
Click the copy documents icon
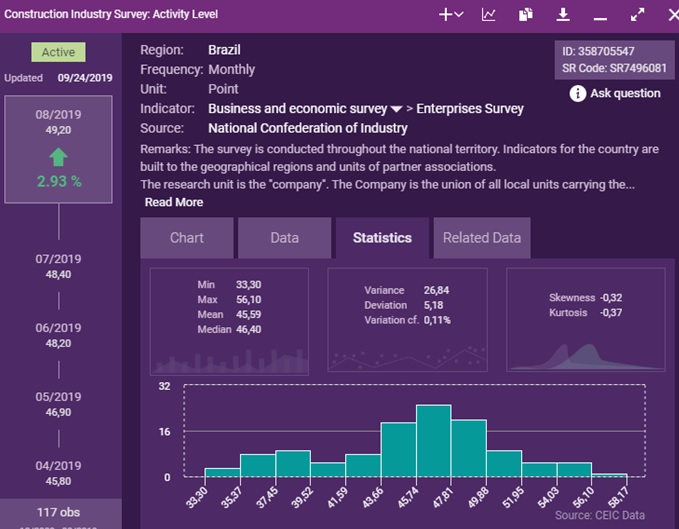pyautogui.click(x=526, y=15)
